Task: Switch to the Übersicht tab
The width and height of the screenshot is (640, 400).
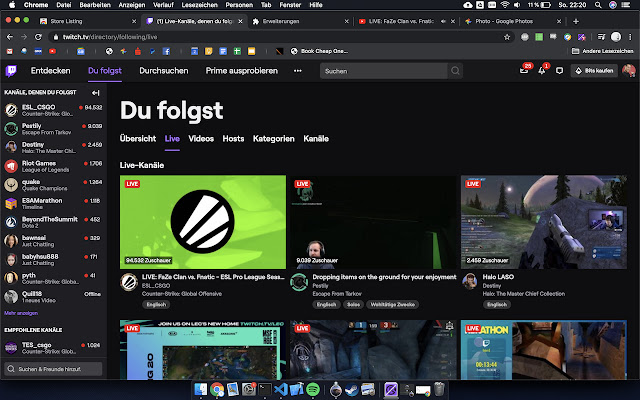Action: tap(138, 139)
